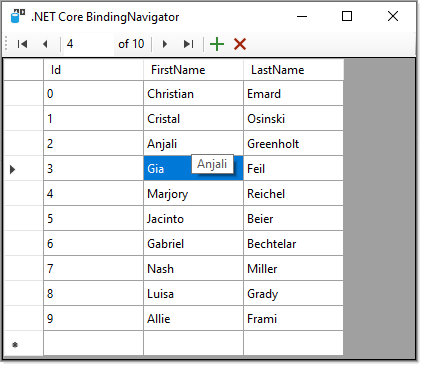Select the Id cell with value 7
Image resolution: width=423 pixels, height=367 pixels.
coord(93,269)
